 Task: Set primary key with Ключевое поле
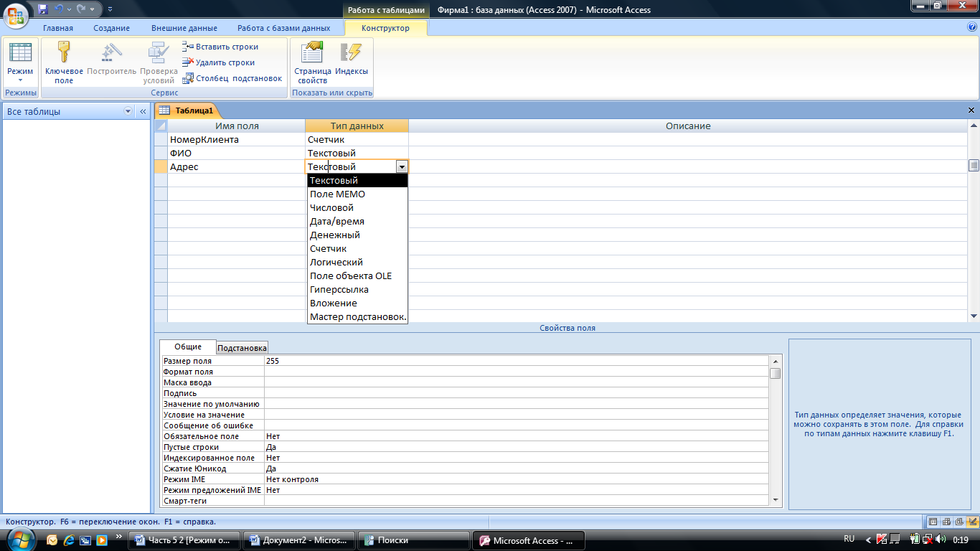(64, 62)
